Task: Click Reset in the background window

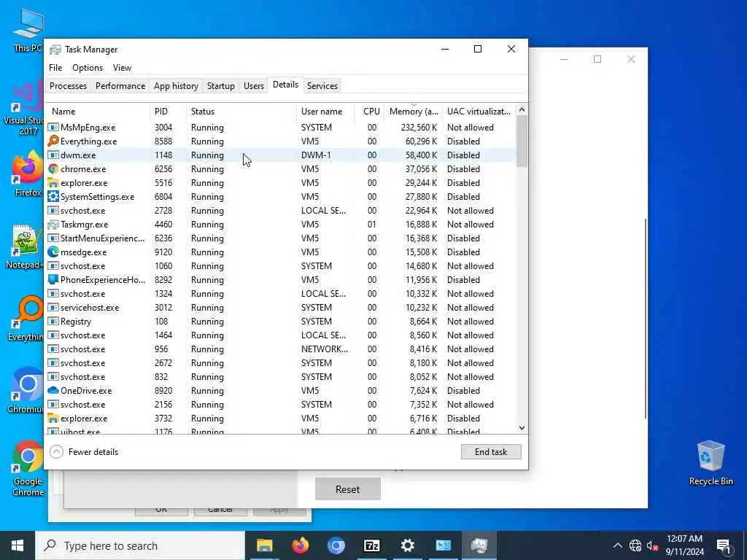Action: click(347, 489)
